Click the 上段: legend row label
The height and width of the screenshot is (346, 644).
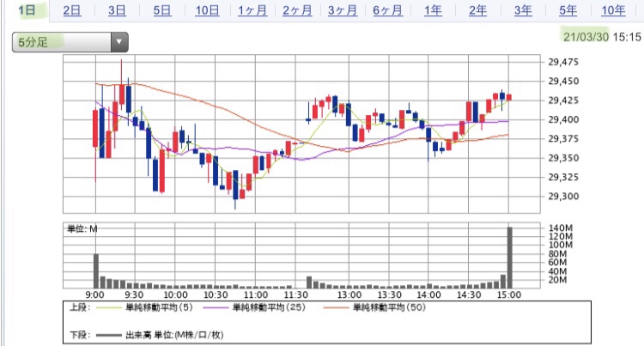(80, 307)
